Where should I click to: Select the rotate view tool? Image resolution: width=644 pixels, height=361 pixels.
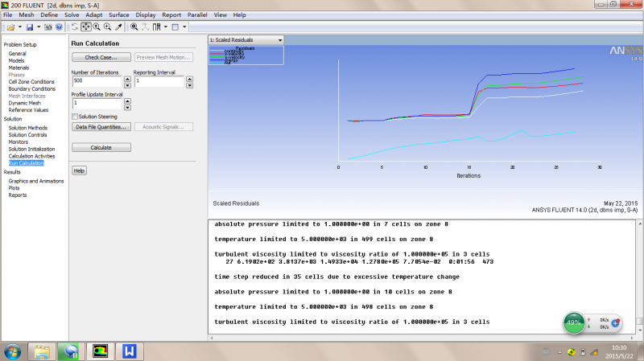pyautogui.click(x=75, y=27)
